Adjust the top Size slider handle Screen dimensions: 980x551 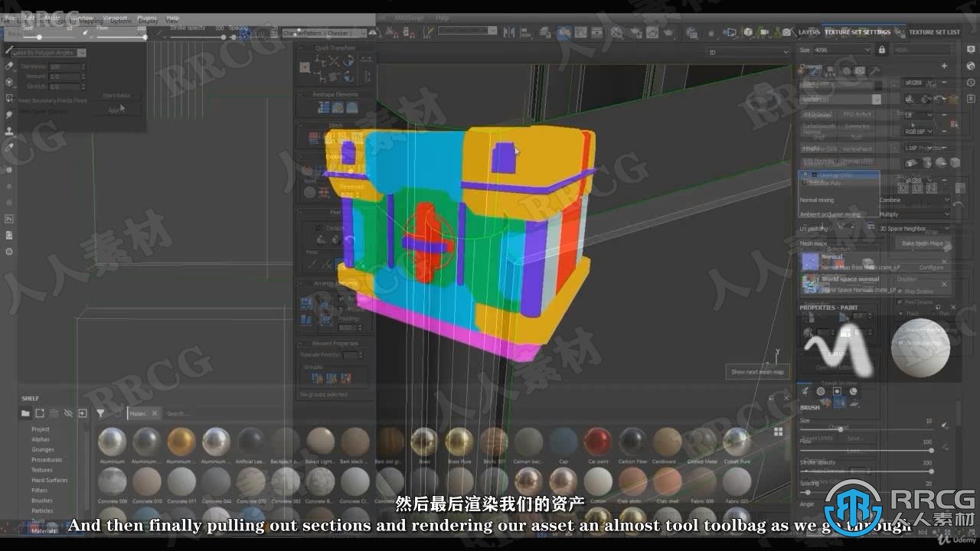39,37
